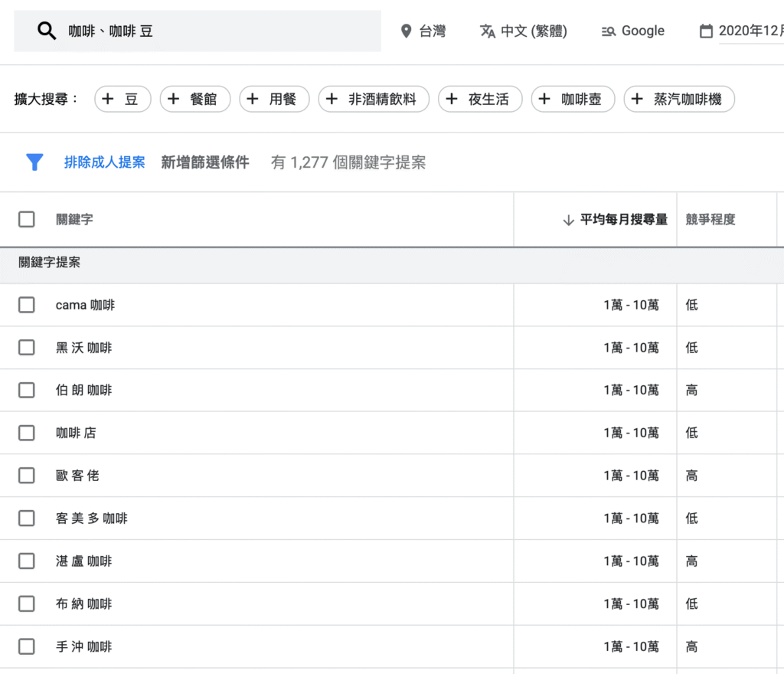This screenshot has width=784, height=674.
Task: Check the 客 美 多 咖啡 row checkbox
Action: tap(27, 518)
